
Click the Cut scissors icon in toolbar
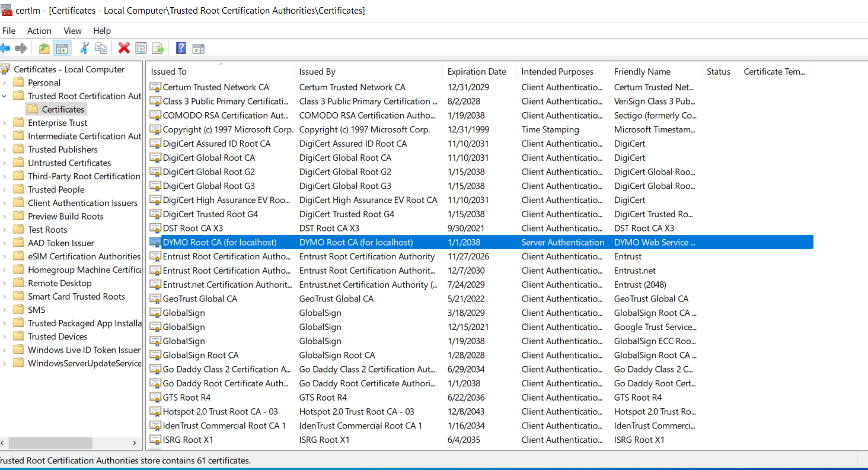(84, 49)
